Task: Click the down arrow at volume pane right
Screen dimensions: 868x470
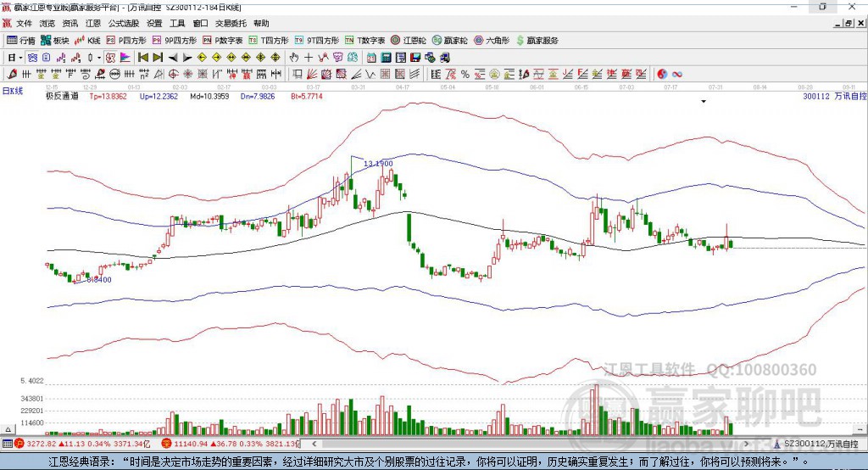Action: [x=860, y=429]
